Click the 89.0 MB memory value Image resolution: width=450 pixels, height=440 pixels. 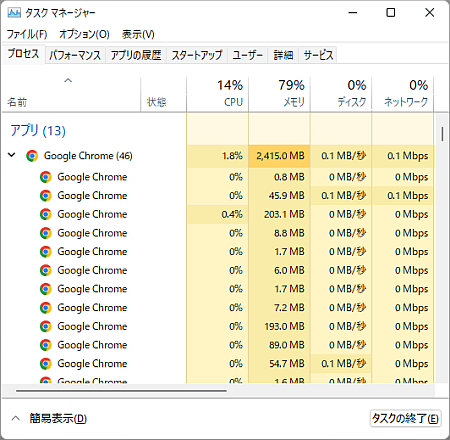coord(287,345)
